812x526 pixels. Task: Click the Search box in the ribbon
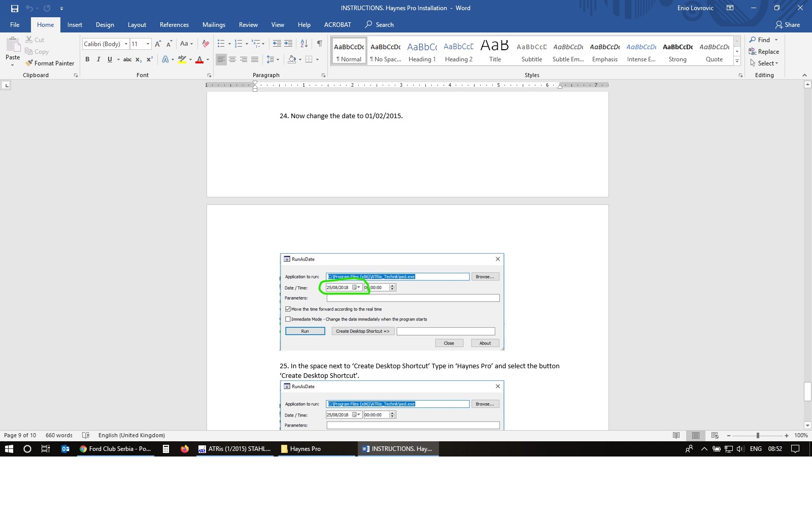click(x=380, y=25)
